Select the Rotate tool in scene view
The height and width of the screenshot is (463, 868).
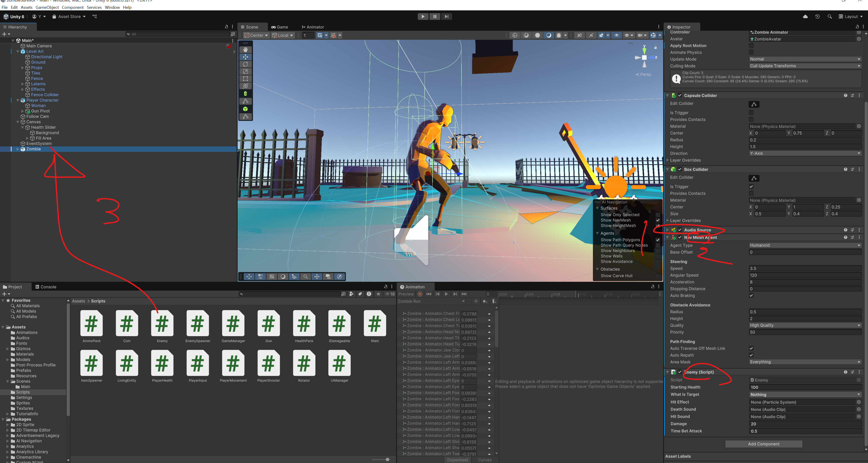click(x=245, y=64)
